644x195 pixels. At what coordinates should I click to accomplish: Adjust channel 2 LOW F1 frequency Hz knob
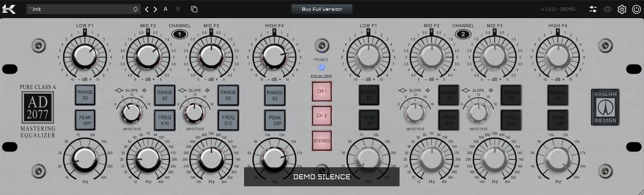pos(369,159)
